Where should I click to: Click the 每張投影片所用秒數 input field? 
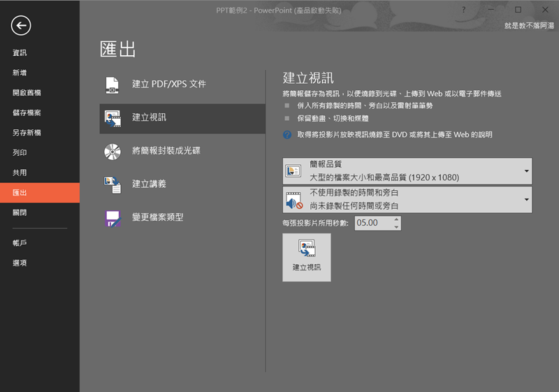[x=372, y=223]
